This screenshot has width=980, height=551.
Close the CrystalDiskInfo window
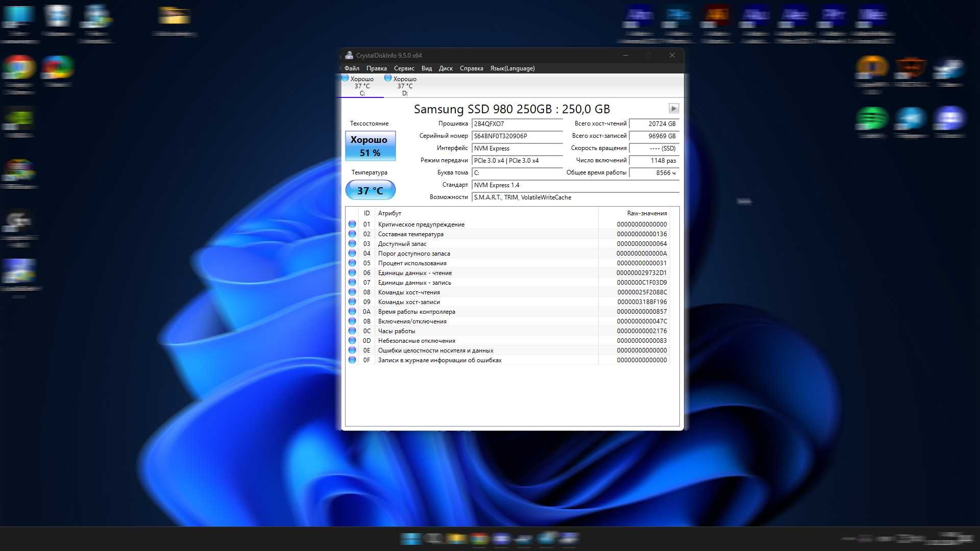pos(672,55)
